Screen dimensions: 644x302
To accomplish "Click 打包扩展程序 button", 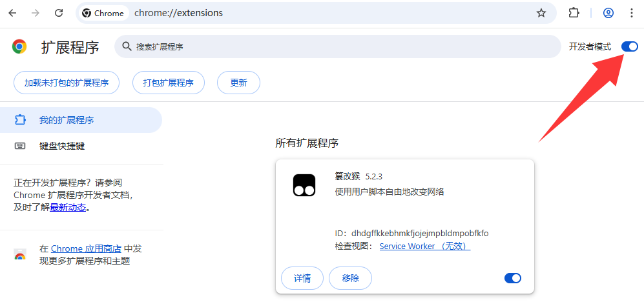I will [169, 83].
